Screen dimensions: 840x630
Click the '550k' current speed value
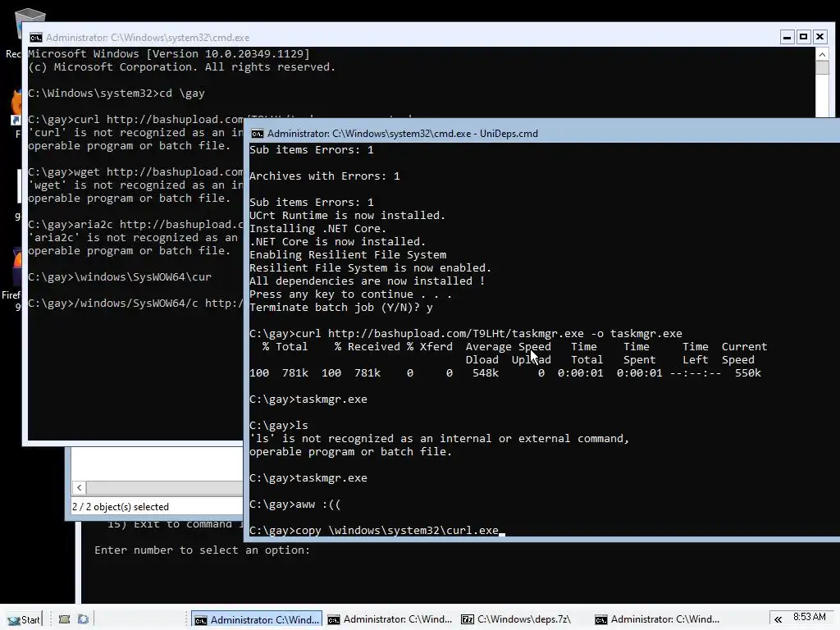pyautogui.click(x=748, y=373)
